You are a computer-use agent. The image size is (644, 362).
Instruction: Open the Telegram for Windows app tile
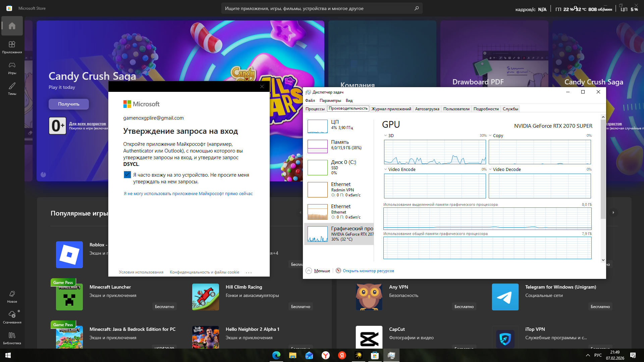coord(505,297)
